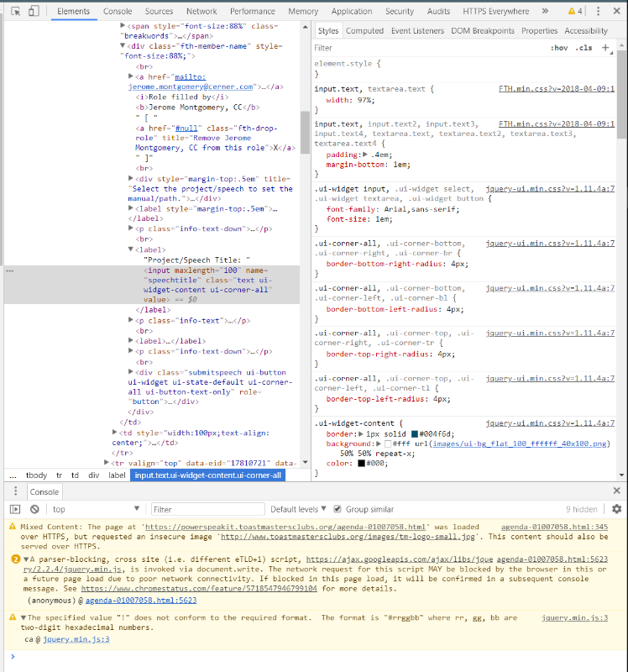Close the console drawer

tap(617, 491)
